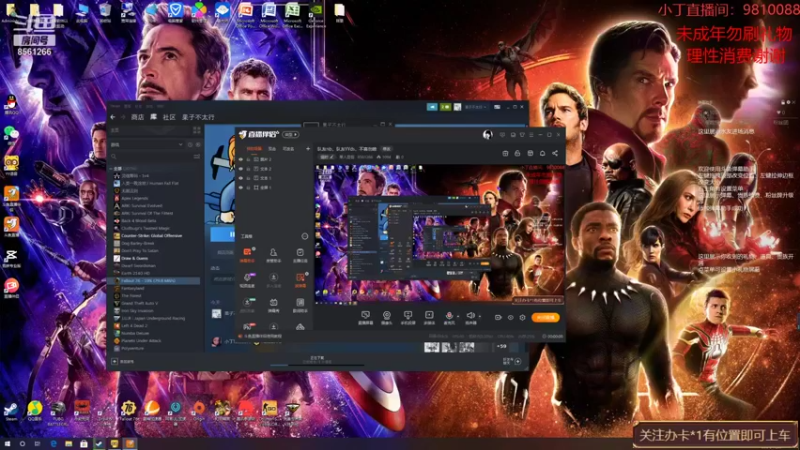Image resolution: width=800 pixels, height=450 pixels.
Task: Toggle the preview eye icon near the start button
Action: [510, 317]
